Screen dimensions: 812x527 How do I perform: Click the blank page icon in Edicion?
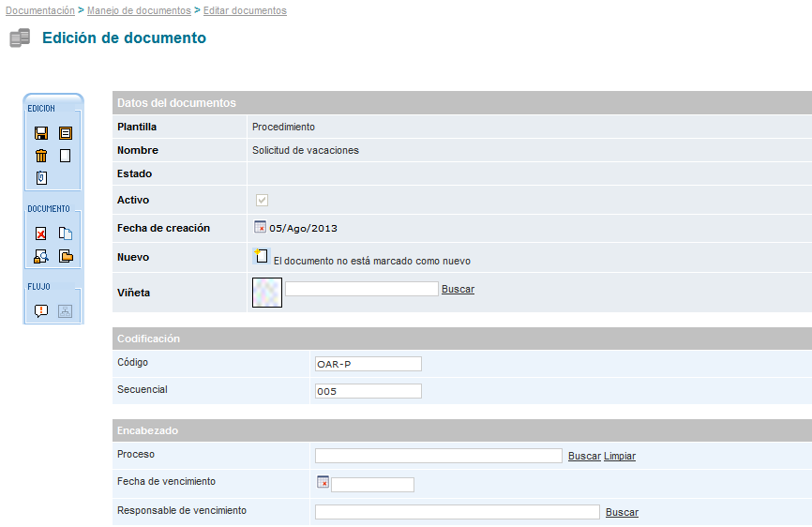click(x=66, y=156)
